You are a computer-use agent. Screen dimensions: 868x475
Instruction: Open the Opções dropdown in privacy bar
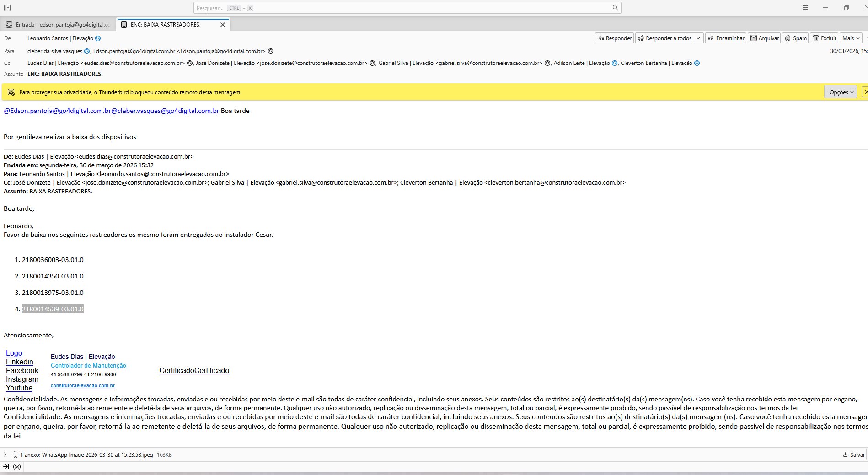[x=841, y=92]
